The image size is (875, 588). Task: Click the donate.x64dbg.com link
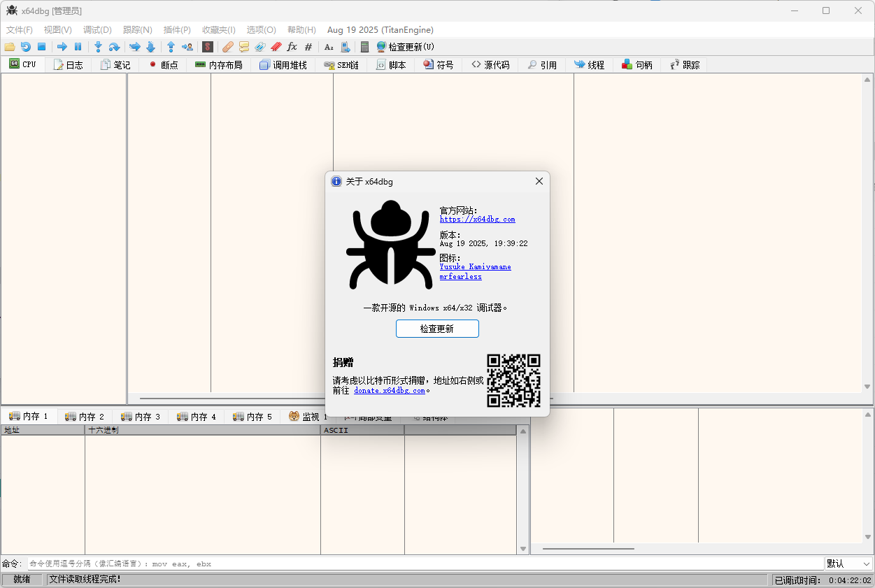(390, 391)
